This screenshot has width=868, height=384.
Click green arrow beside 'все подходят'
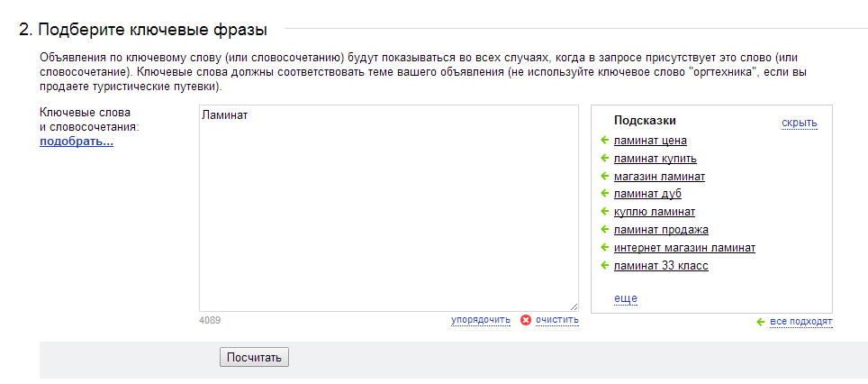click(761, 322)
